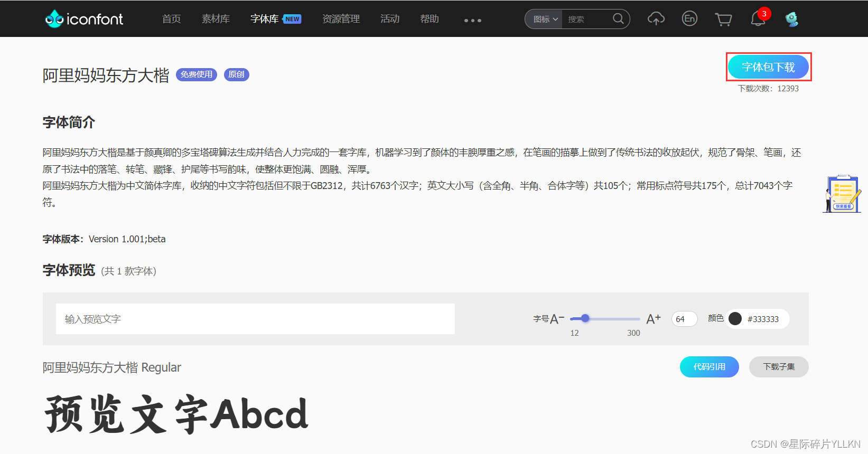Switch language with the En icon
This screenshot has width=868, height=454.
click(x=689, y=18)
